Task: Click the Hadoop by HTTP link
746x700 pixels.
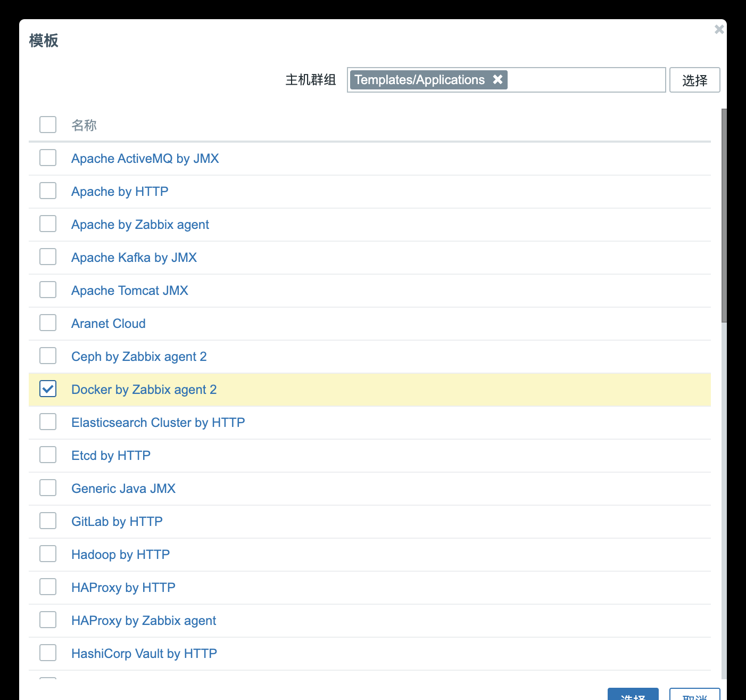Action: point(120,555)
